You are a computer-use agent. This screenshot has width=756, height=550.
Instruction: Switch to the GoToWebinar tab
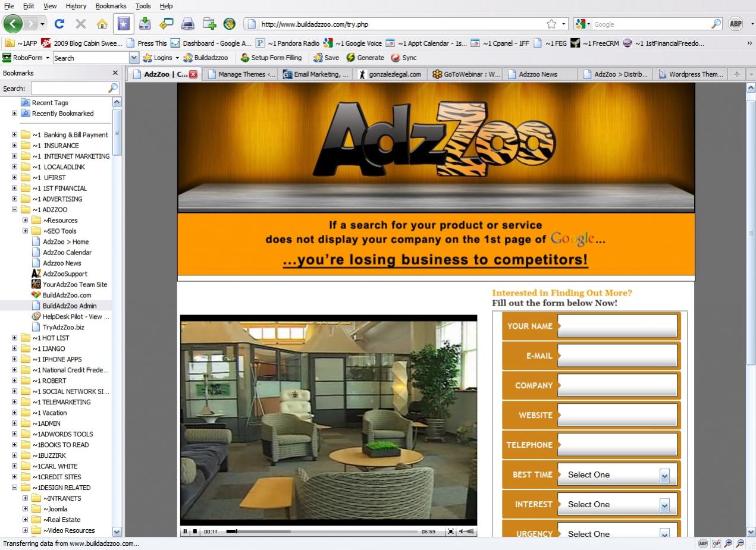click(465, 74)
